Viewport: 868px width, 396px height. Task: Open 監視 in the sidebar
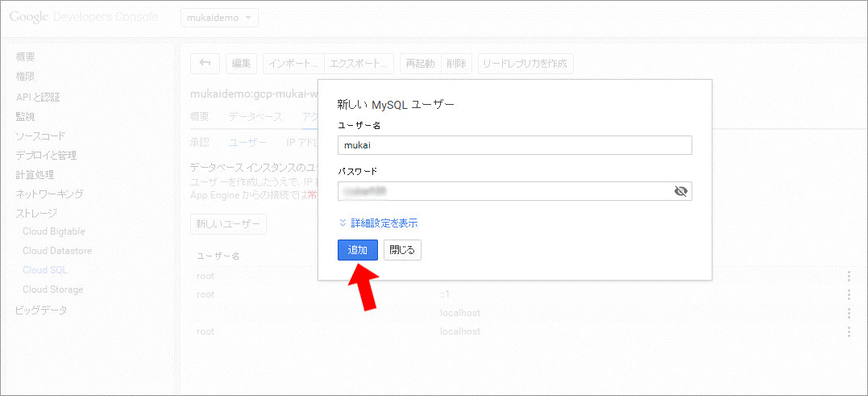pyautogui.click(x=26, y=116)
